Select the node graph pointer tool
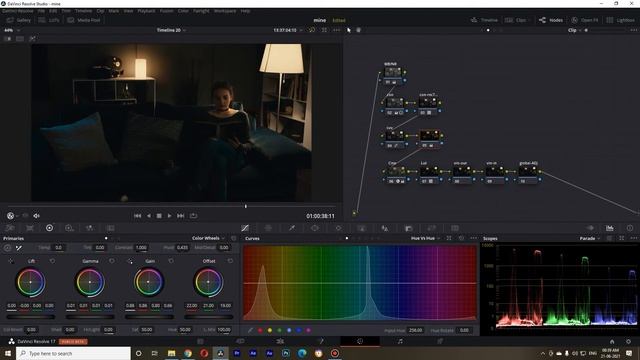This screenshot has width=640, height=360. pyautogui.click(x=349, y=30)
